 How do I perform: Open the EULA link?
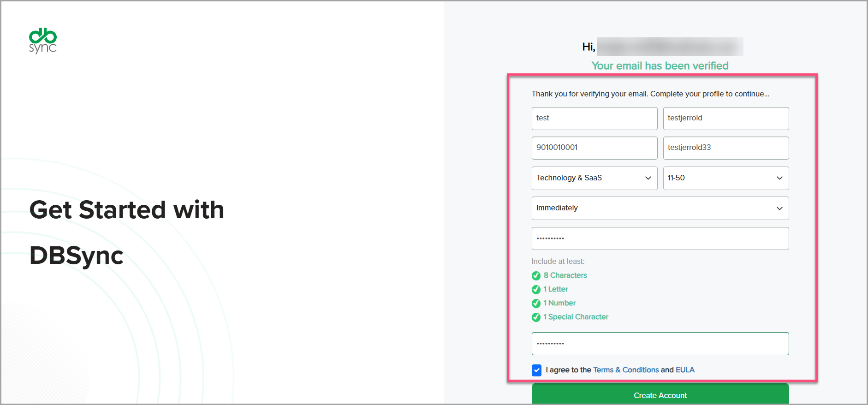[685, 370]
